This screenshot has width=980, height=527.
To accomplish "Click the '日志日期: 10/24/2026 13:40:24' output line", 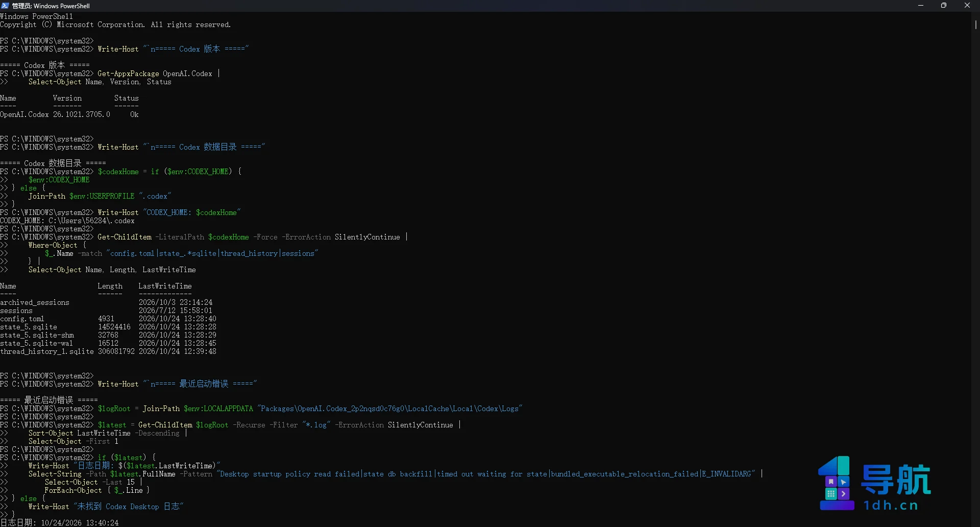I will (x=59, y=523).
